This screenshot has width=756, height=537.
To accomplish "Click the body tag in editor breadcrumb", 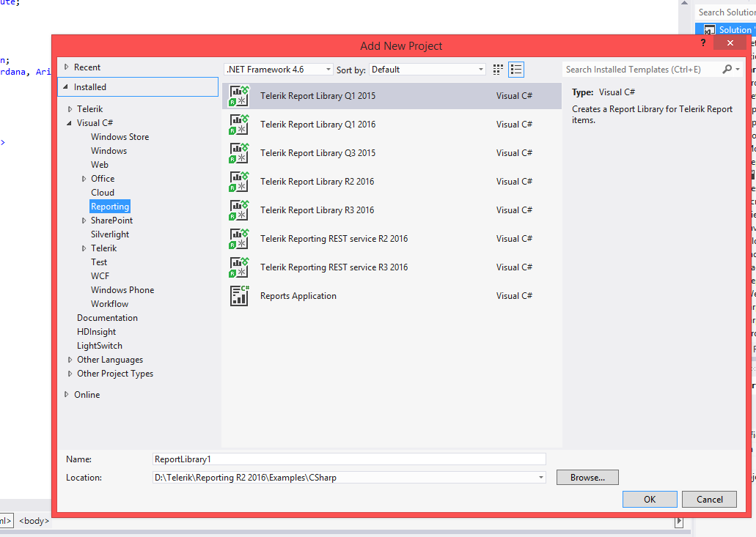I will [x=34, y=521].
